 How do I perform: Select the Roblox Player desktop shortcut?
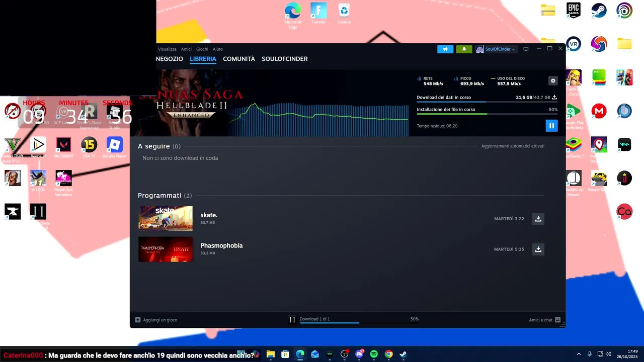115,147
